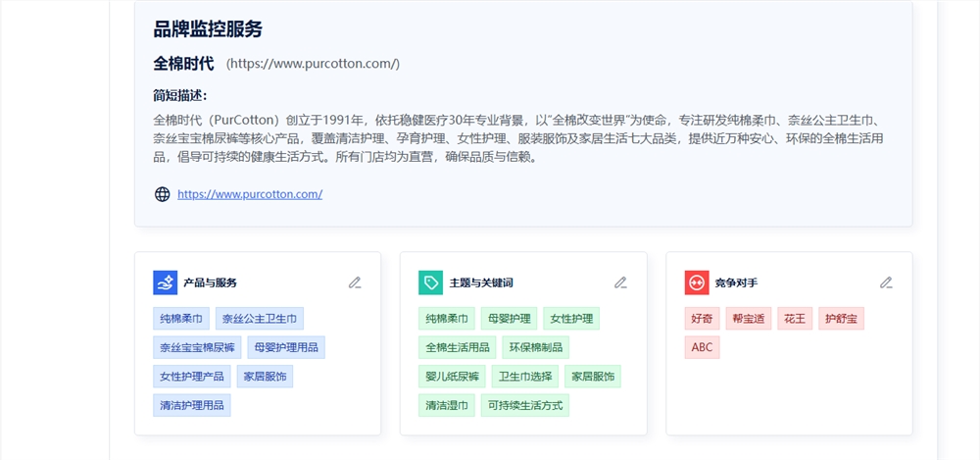Select the 女性护理产品 tag
Image resolution: width=980 pixels, height=460 pixels.
[x=192, y=377]
